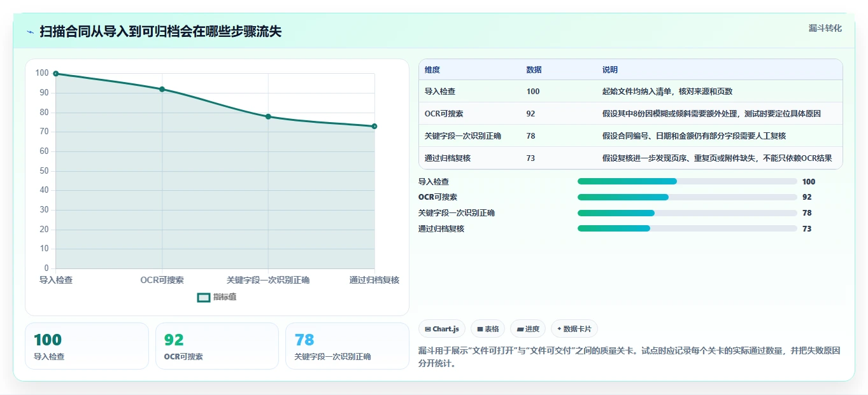This screenshot has width=868, height=395.
Task: Click the 78 value beside the progress bar
Action: pyautogui.click(x=807, y=213)
